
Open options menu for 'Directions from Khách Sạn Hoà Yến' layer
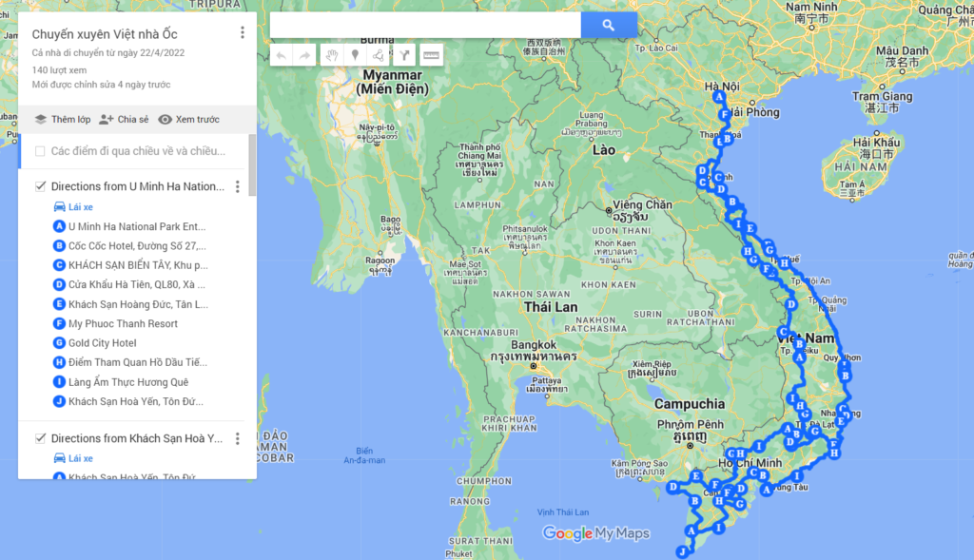[x=238, y=438]
